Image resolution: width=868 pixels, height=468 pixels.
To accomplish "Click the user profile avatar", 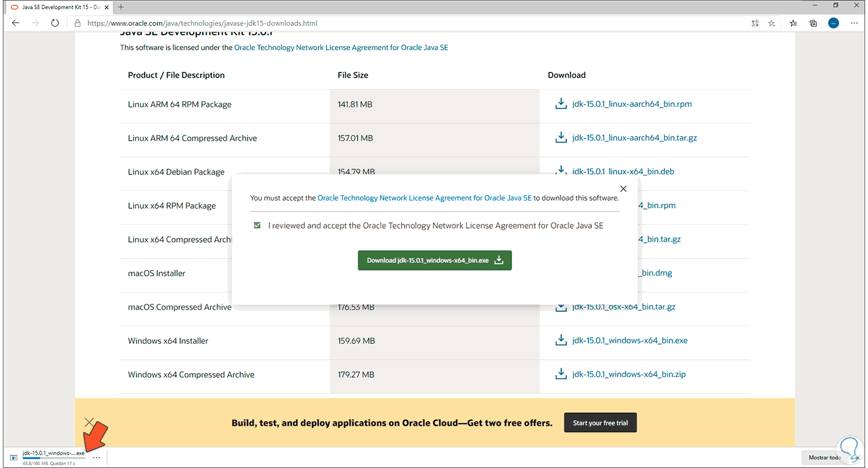I will coord(833,23).
